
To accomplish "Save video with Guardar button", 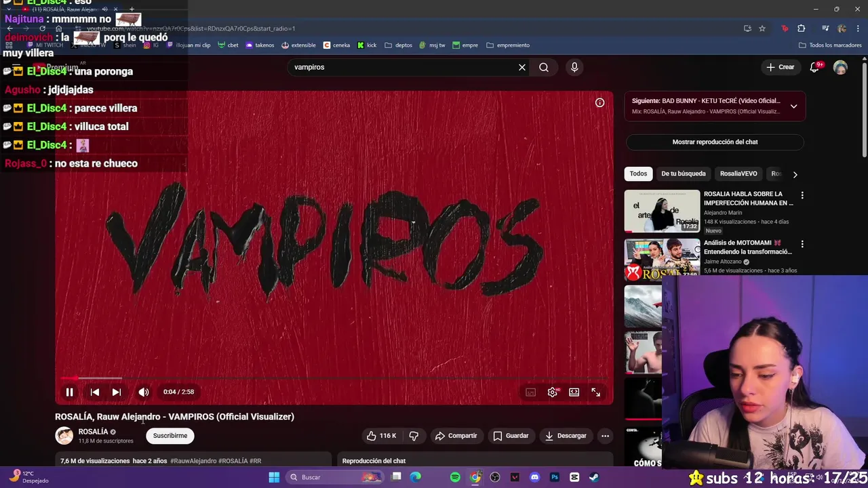I will 511,436.
